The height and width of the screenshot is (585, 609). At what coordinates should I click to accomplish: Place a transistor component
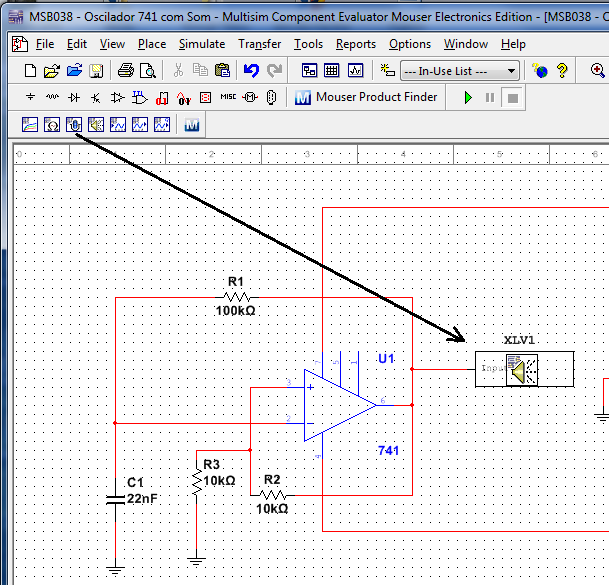(x=96, y=97)
